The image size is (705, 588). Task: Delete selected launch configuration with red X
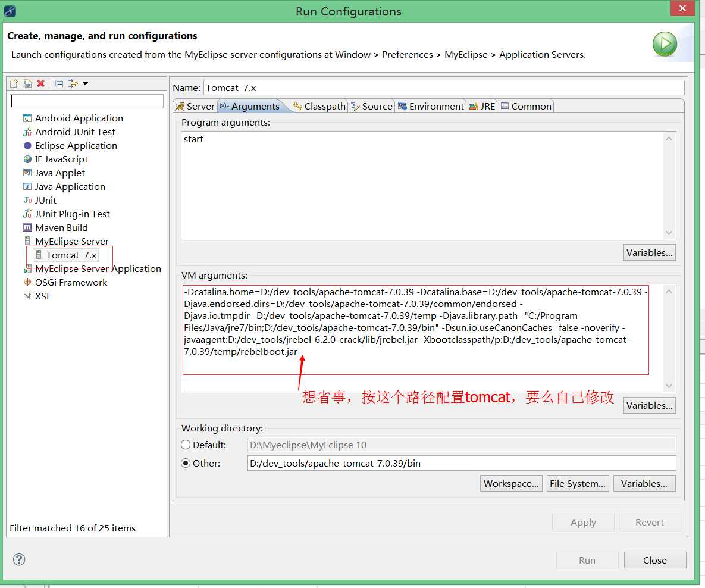point(41,84)
